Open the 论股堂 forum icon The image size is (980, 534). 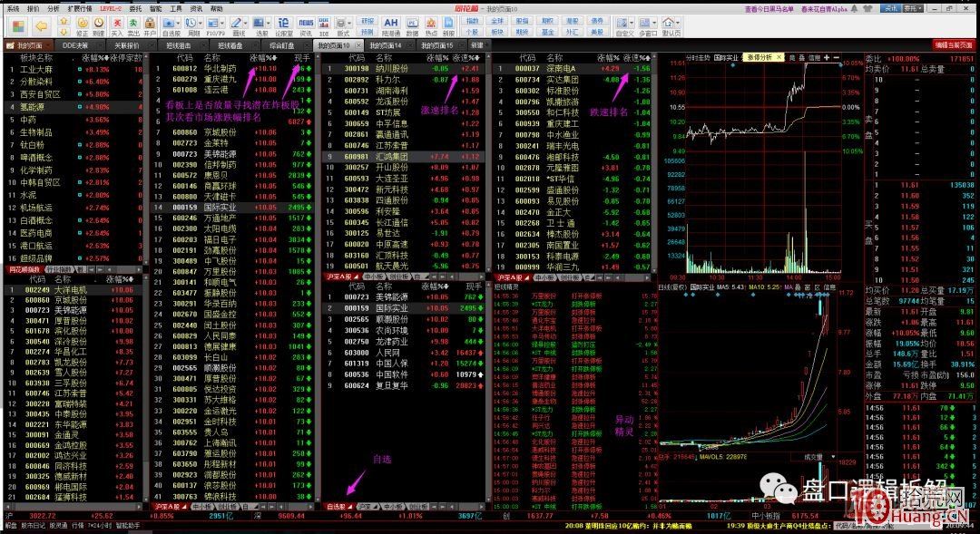[283, 24]
